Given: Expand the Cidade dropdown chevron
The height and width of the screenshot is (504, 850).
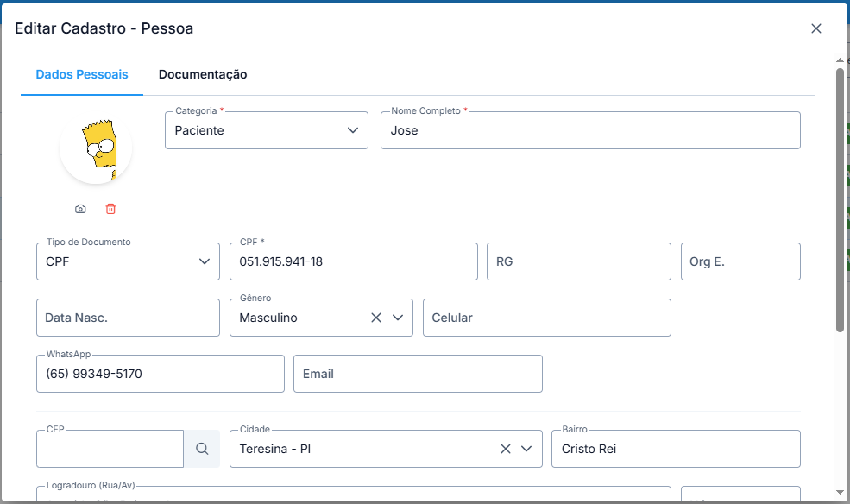Looking at the screenshot, I should (x=527, y=449).
